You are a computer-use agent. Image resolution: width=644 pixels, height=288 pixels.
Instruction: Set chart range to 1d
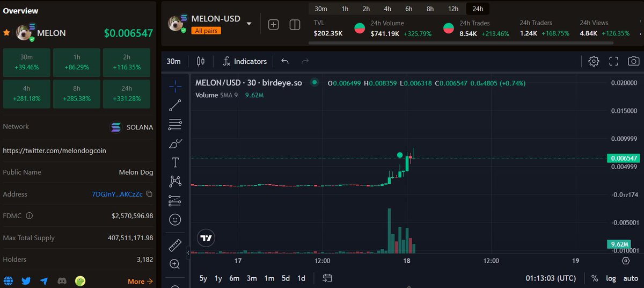point(301,278)
